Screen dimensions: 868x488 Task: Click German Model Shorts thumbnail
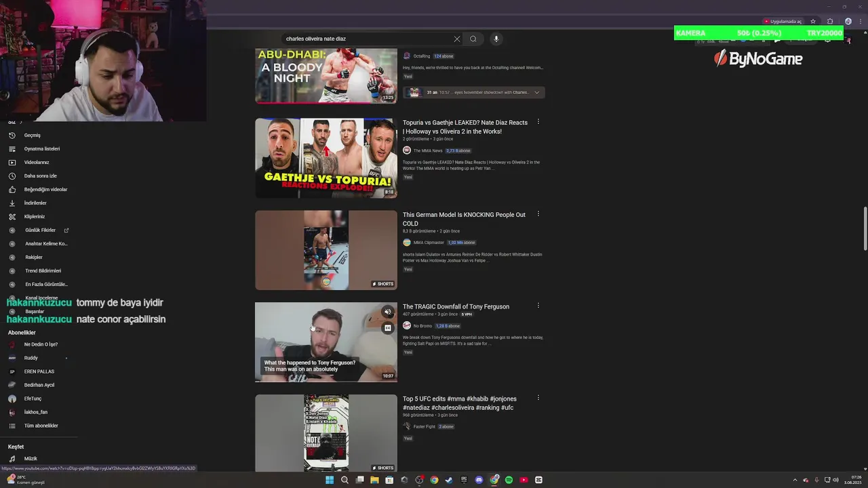click(326, 250)
